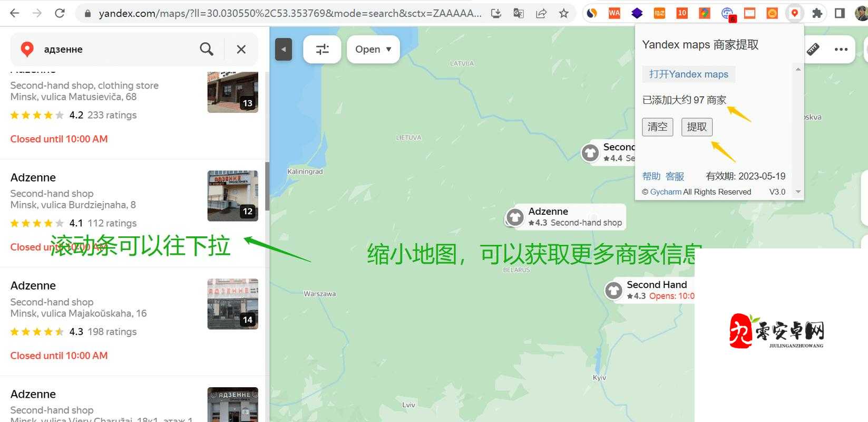
Task: Go back to the previous browser page
Action: pos(14,13)
